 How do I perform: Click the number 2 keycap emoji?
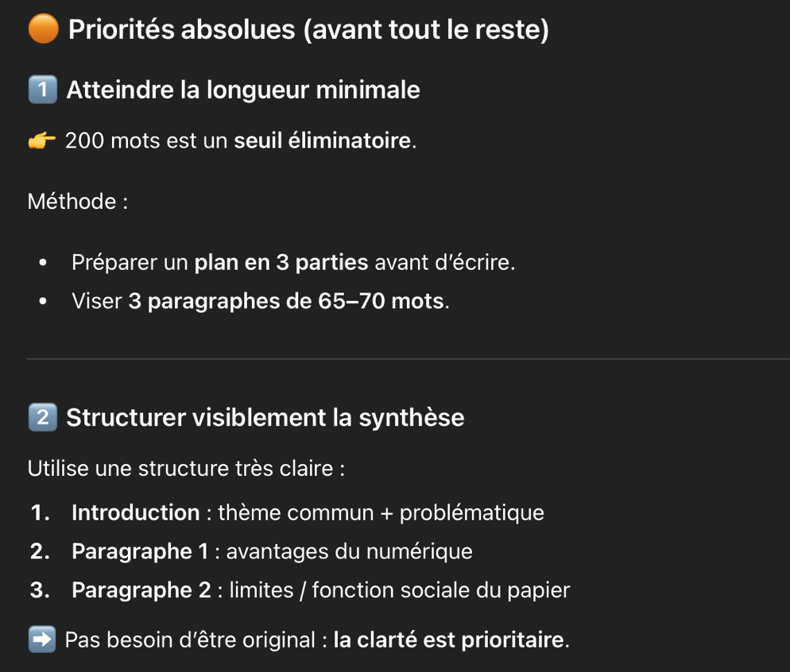click(x=42, y=418)
